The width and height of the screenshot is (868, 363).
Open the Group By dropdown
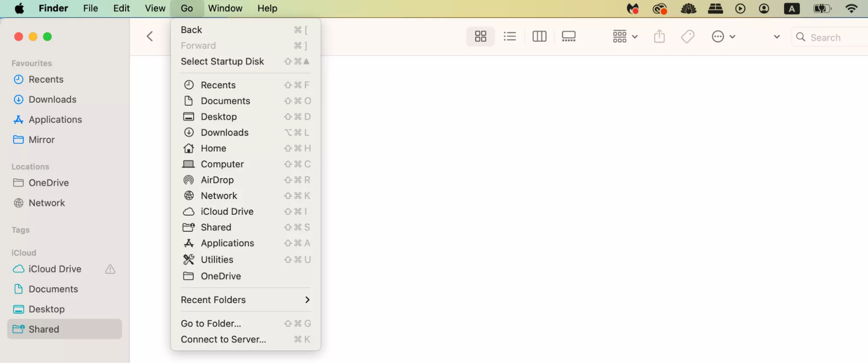625,37
